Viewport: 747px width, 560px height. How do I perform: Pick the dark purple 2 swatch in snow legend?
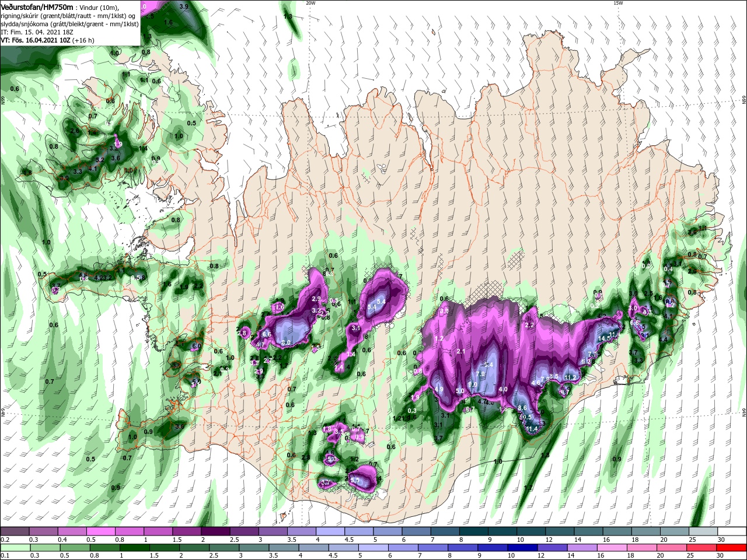[215, 531]
